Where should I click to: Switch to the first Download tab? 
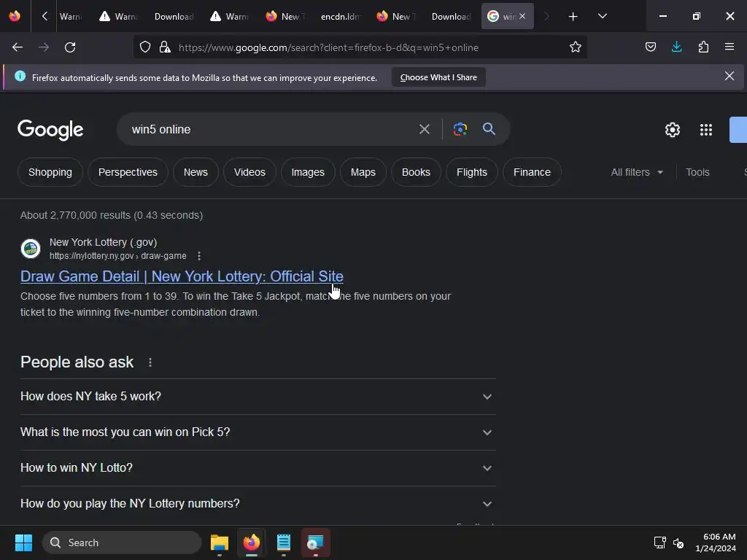coord(174,17)
